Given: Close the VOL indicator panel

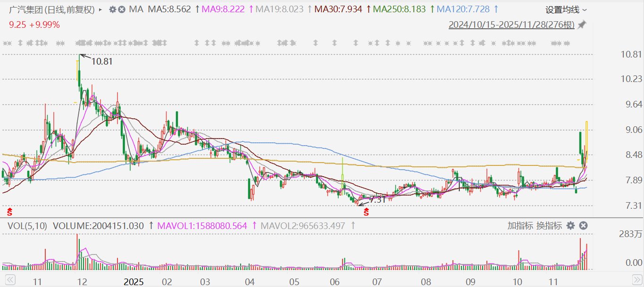Looking at the screenshot, I should click(x=583, y=226).
